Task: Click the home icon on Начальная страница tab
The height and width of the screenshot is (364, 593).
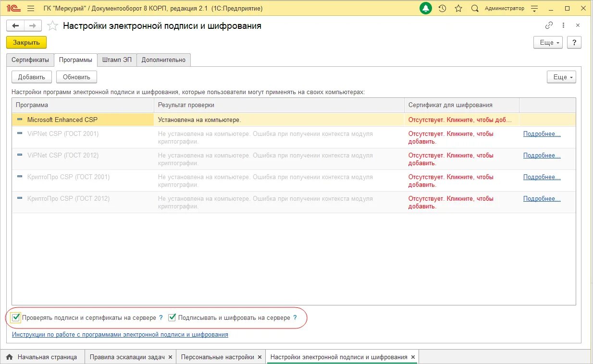Action: pyautogui.click(x=9, y=357)
